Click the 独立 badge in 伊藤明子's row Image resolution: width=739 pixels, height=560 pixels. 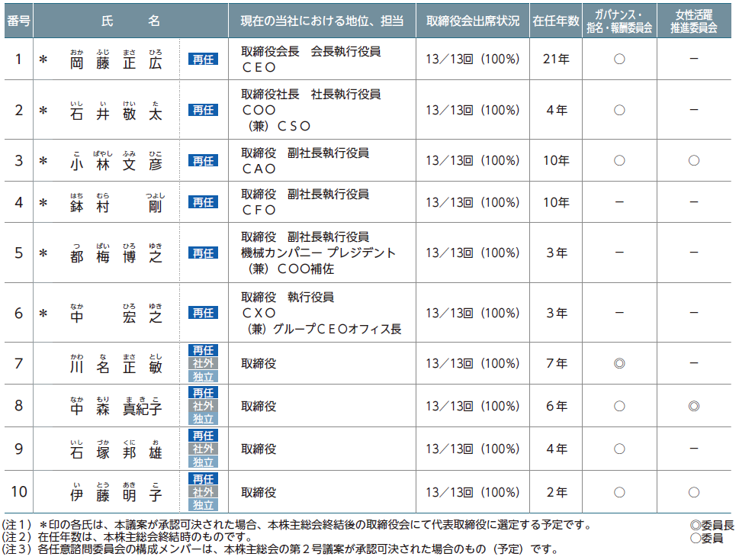(x=203, y=505)
